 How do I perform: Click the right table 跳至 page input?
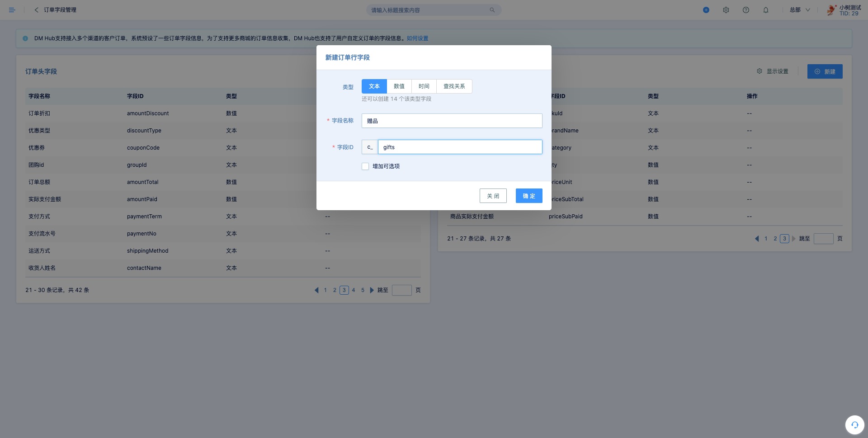pos(824,239)
